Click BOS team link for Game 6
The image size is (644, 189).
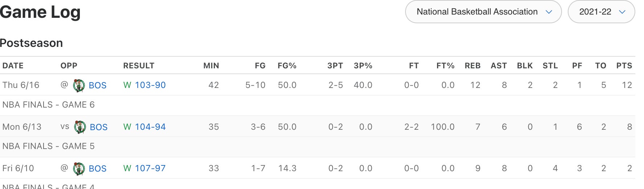point(98,85)
